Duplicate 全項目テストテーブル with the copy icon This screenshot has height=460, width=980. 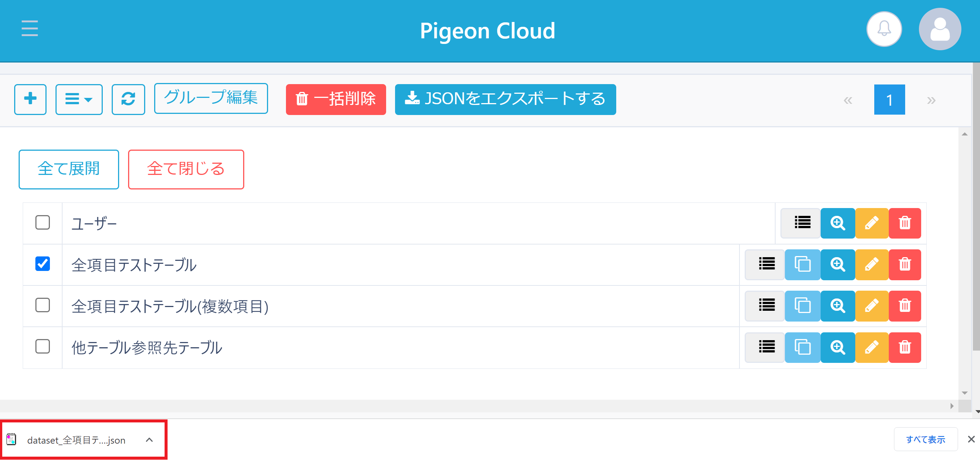[x=802, y=265]
